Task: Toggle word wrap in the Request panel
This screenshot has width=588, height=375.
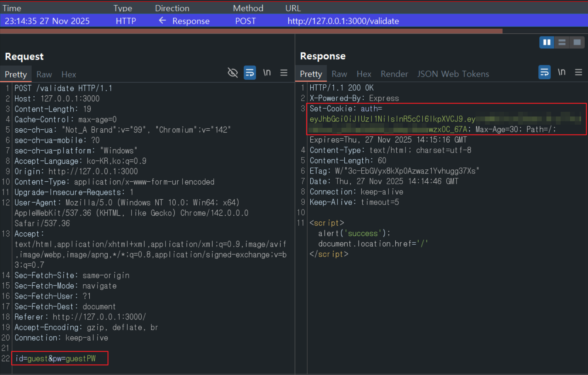Action: pyautogui.click(x=250, y=73)
